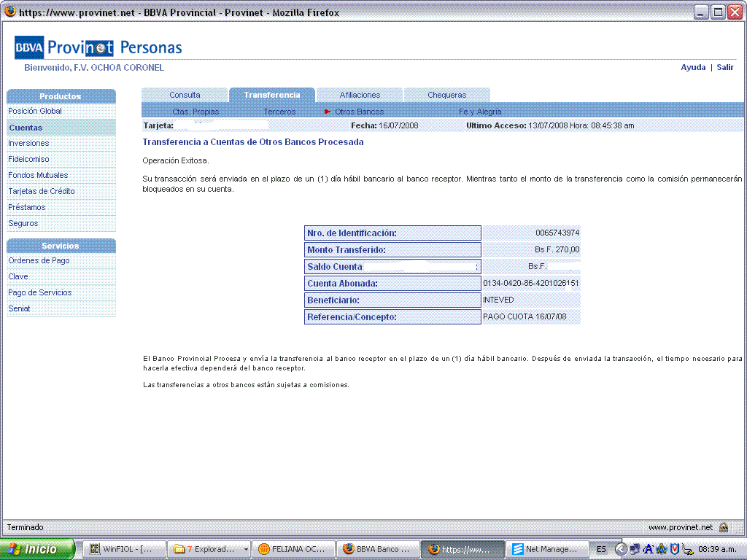
Task: Open Seguros in sidebar
Action: 23,223
